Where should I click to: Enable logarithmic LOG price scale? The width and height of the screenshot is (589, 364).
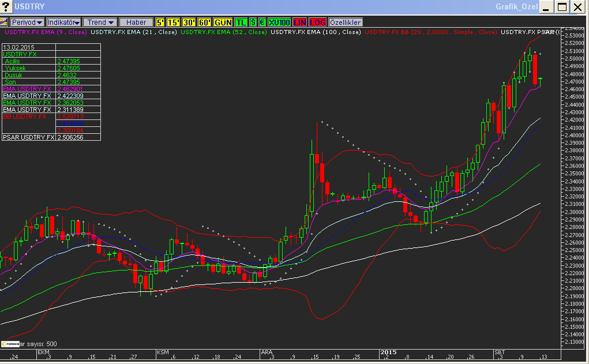click(x=318, y=22)
